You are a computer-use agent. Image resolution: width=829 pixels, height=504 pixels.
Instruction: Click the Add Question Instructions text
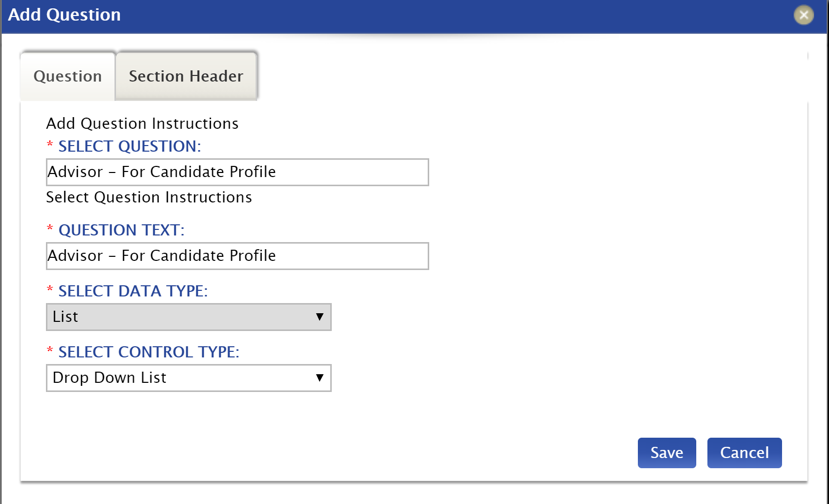pyautogui.click(x=142, y=124)
